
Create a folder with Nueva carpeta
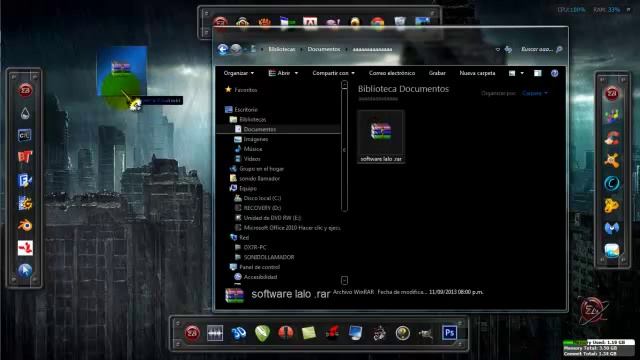pyautogui.click(x=477, y=73)
